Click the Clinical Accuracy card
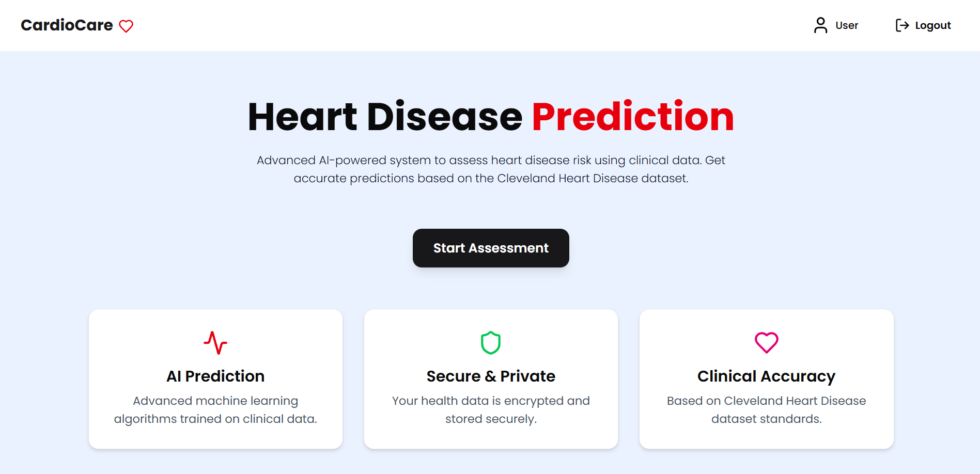 coord(766,378)
